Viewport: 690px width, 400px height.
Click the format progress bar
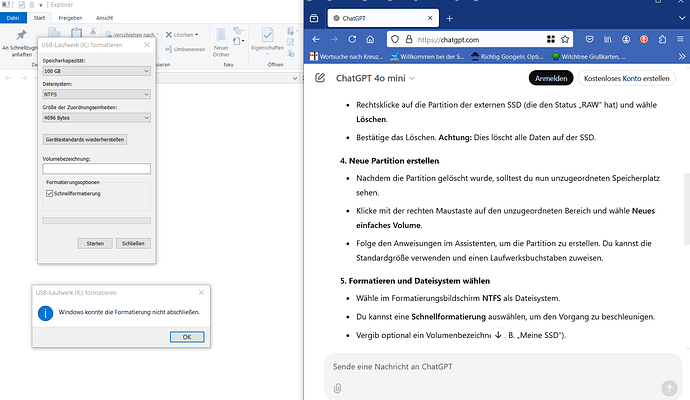click(x=96, y=220)
